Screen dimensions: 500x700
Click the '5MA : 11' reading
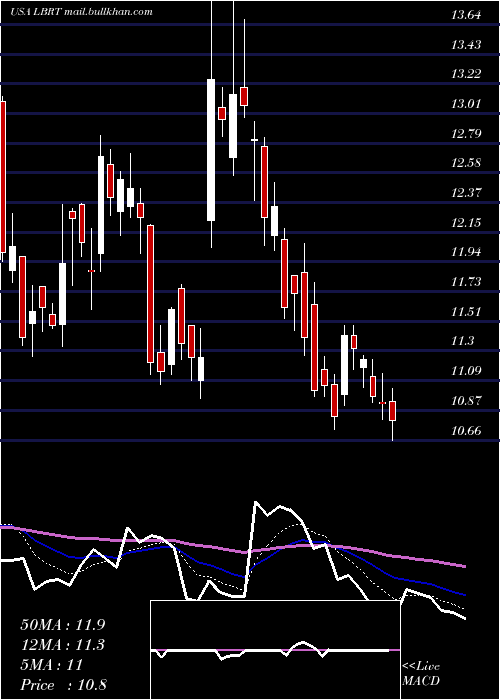tap(52, 665)
